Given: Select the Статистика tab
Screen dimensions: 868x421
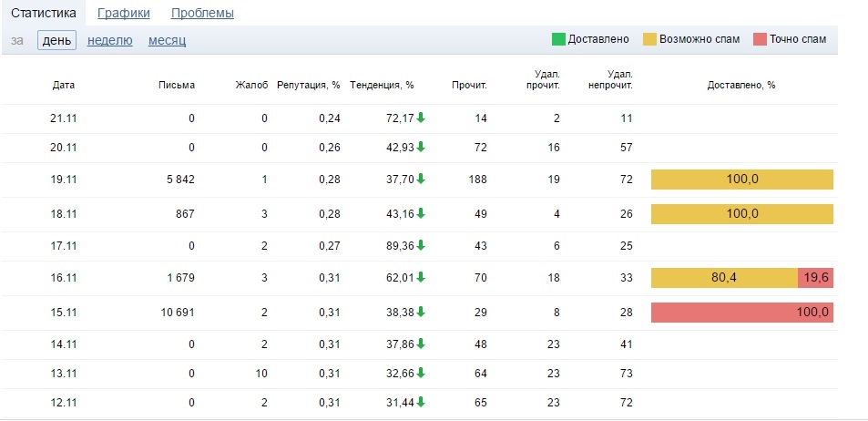Looking at the screenshot, I should 44,13.
